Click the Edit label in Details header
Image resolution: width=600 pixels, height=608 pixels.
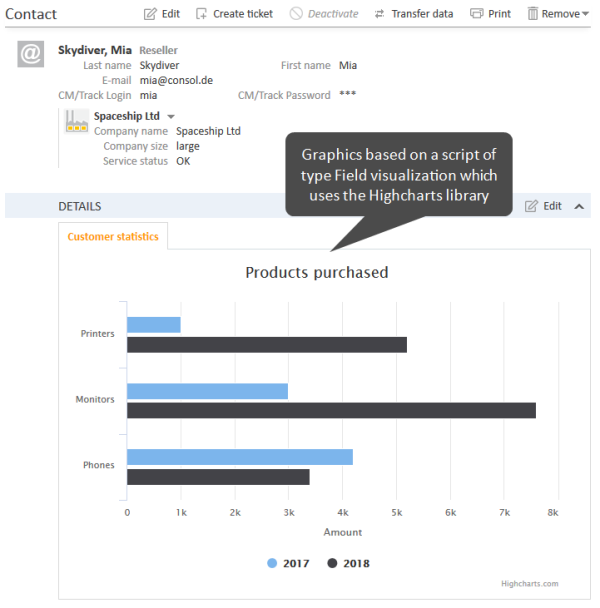click(x=552, y=206)
